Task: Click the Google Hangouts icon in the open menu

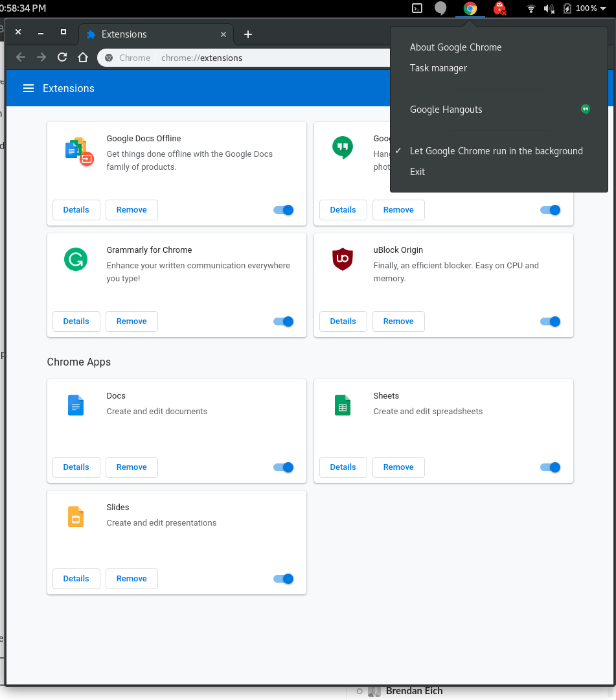Action: point(586,109)
